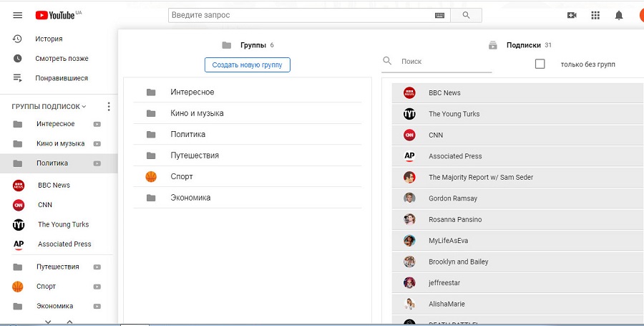Open CNN channel under Политика in sidebar
Viewport: 644px width, 326px height.
coord(45,205)
